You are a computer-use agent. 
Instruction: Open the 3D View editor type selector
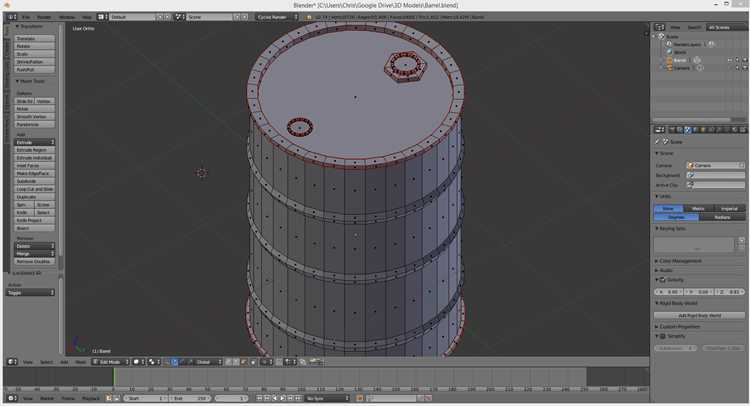pos(12,362)
